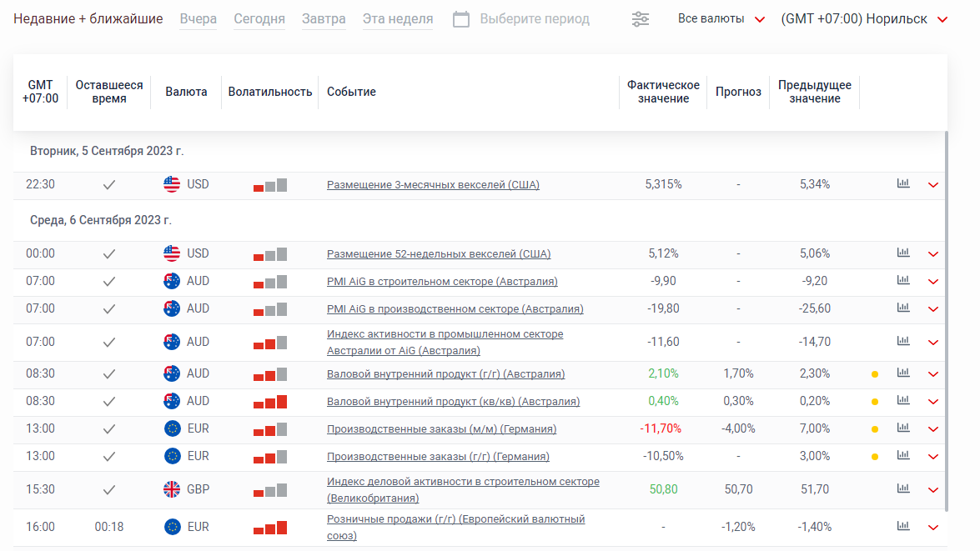Open link 'Размещение 52-недельных векселей (США)'

tap(439, 254)
